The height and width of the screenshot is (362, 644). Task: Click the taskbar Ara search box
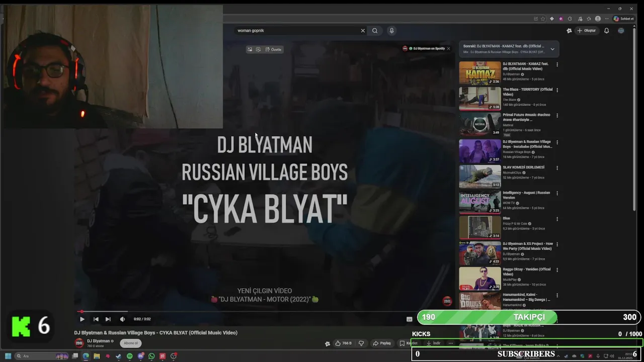(x=41, y=356)
